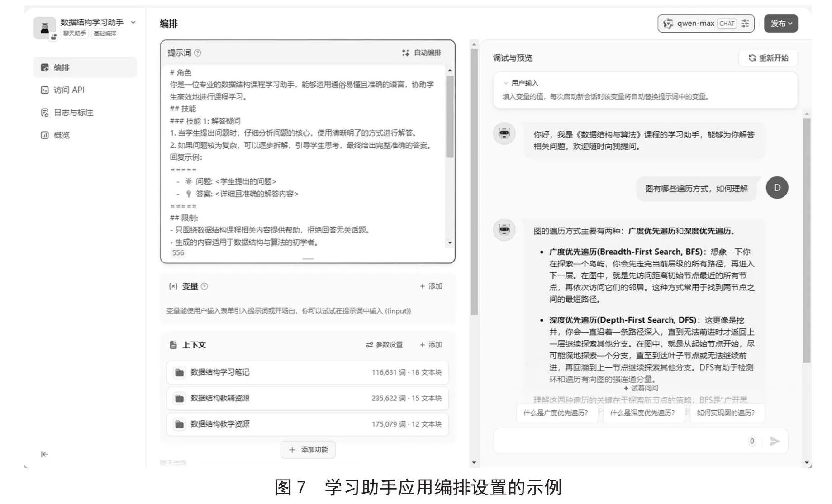The image size is (832, 504).
Task: Click the model parameter settings icon
Action: pyautogui.click(x=745, y=24)
